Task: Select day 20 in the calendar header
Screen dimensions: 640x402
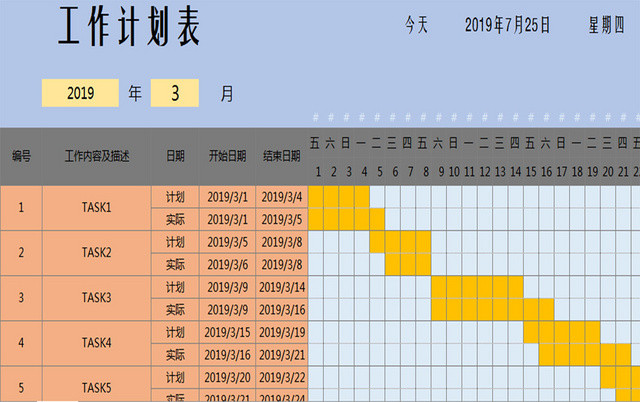Action: point(608,172)
